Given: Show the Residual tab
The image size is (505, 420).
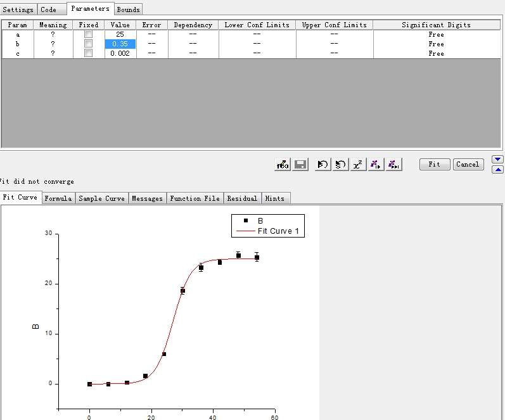Looking at the screenshot, I should (242, 198).
